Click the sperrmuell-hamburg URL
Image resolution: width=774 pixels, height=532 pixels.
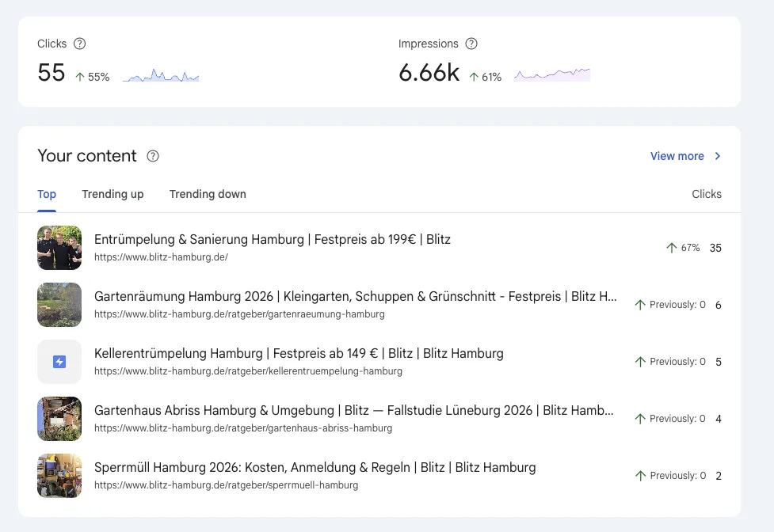click(x=226, y=485)
